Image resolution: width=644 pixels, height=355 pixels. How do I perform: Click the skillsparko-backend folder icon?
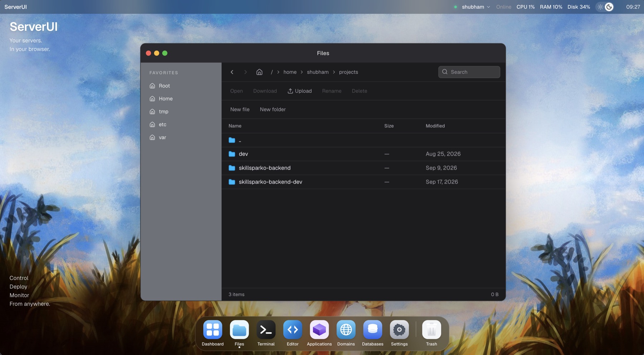click(232, 168)
